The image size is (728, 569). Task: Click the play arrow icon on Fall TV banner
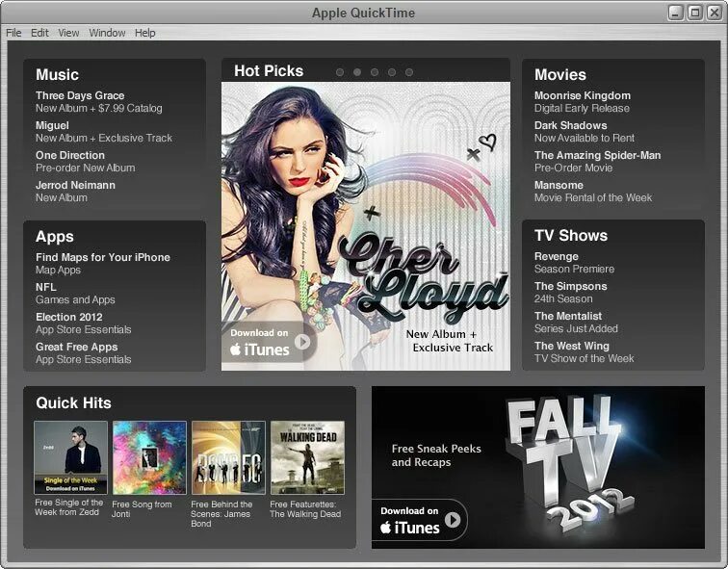click(x=453, y=520)
